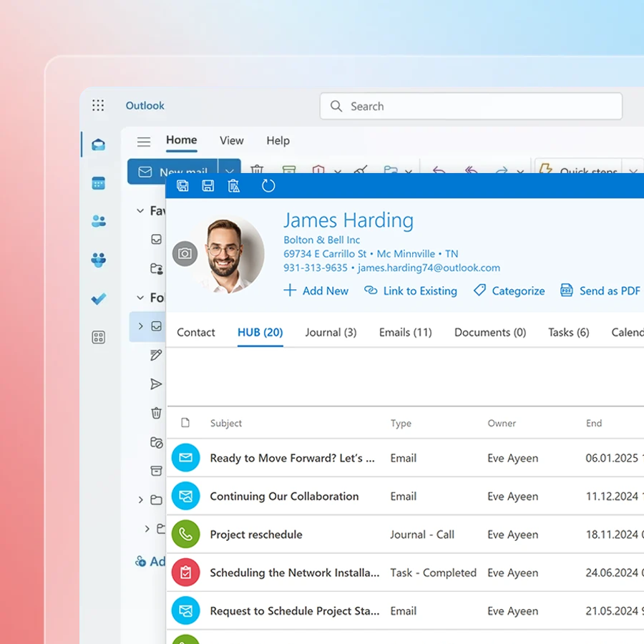
Task: Open the Emails (11) tab
Action: [x=406, y=332]
